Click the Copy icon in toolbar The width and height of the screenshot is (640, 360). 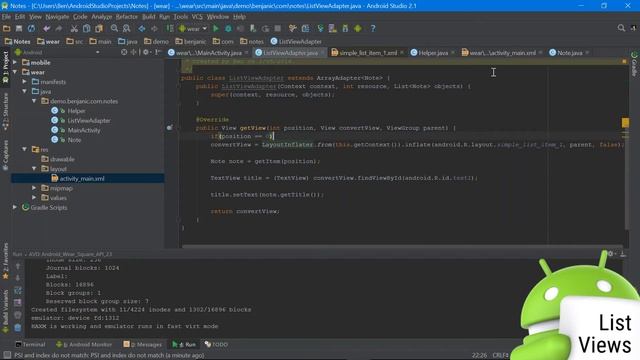(x=87, y=29)
